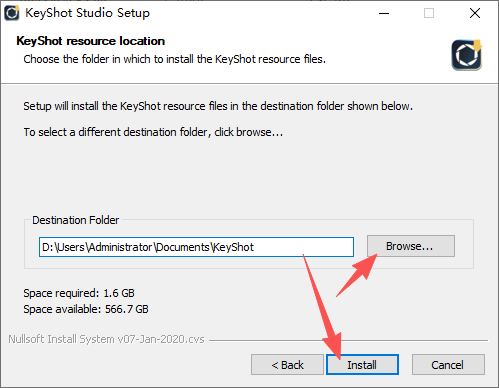Click the greyed-out maximize window button

coord(429,13)
